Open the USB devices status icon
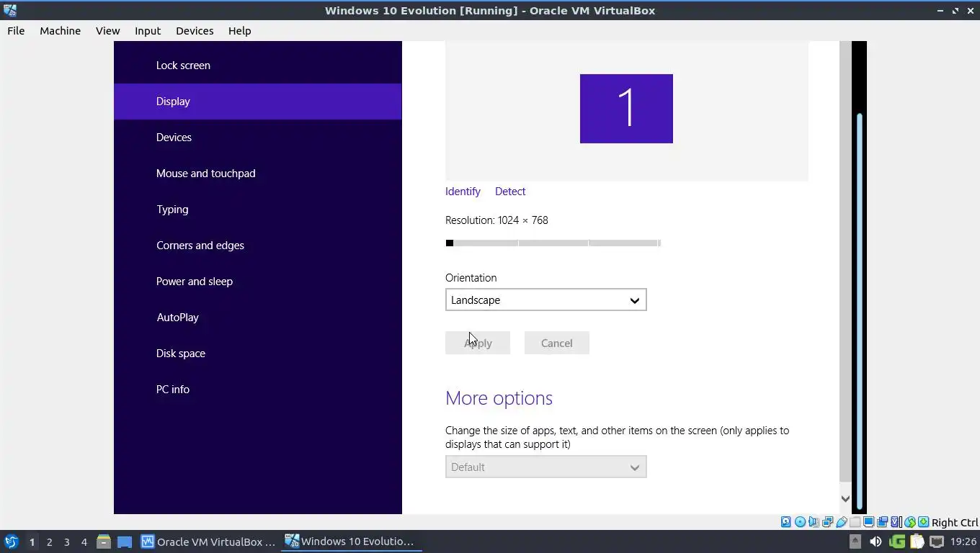The height and width of the screenshot is (553, 980). pyautogui.click(x=841, y=522)
